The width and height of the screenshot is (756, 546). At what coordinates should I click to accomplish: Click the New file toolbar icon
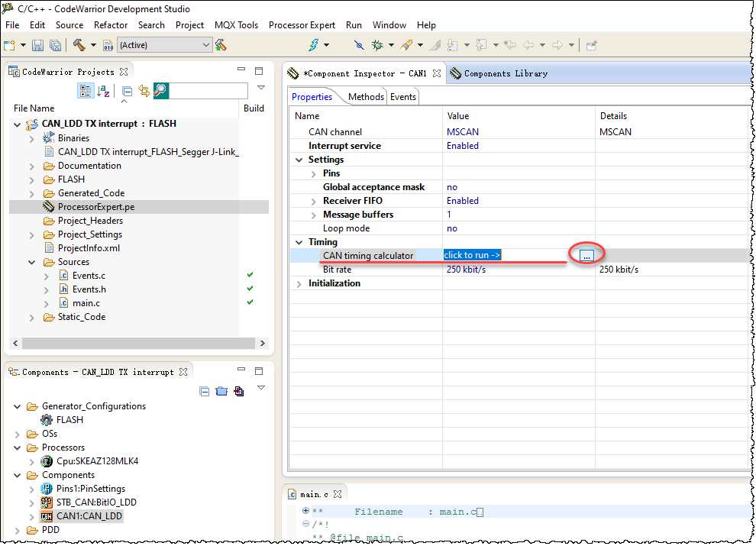pyautogui.click(x=9, y=45)
